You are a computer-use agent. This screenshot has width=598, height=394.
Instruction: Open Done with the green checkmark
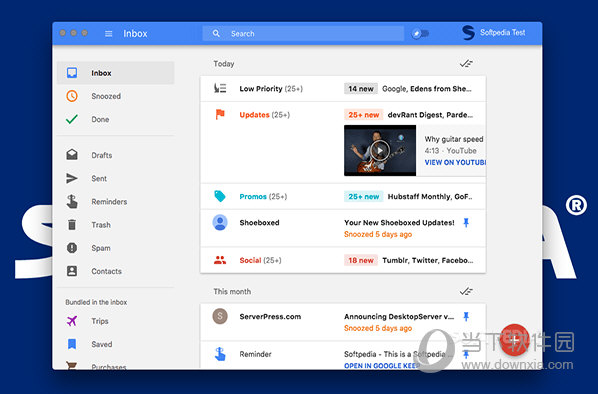coord(72,119)
